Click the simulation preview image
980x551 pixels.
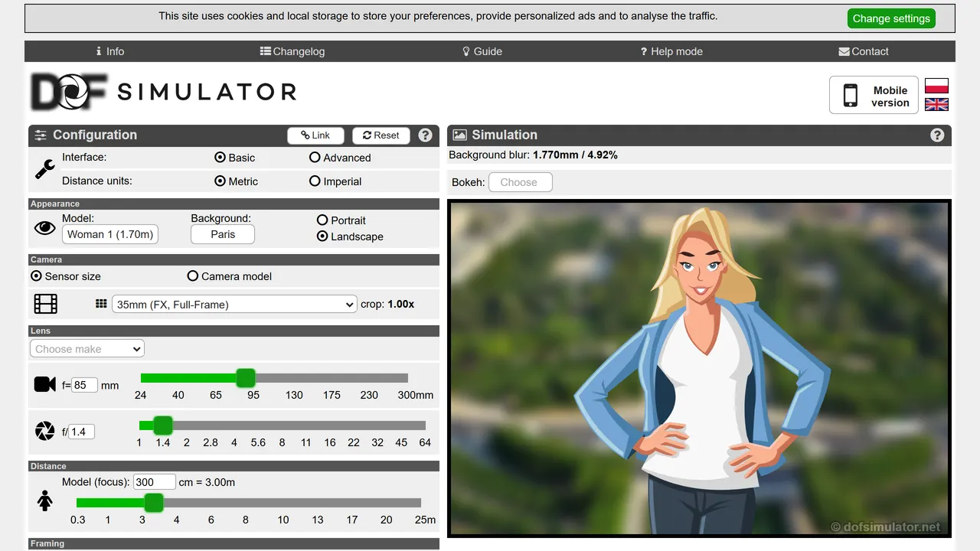coord(700,368)
